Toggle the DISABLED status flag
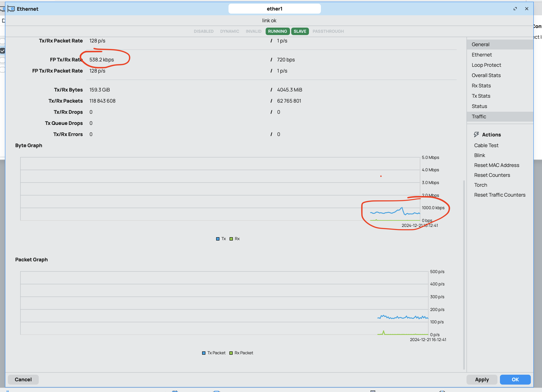Viewport: 542px width, 392px height. click(x=203, y=31)
